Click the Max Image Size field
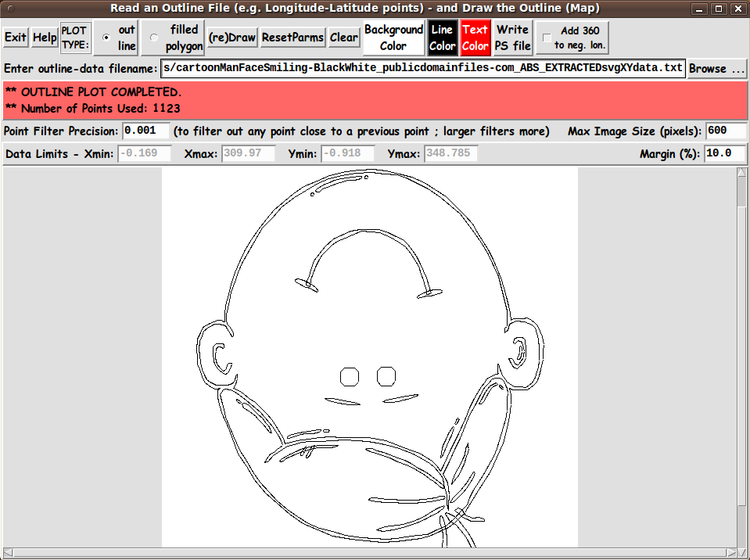Screen dimensions: 750x560 726,131
